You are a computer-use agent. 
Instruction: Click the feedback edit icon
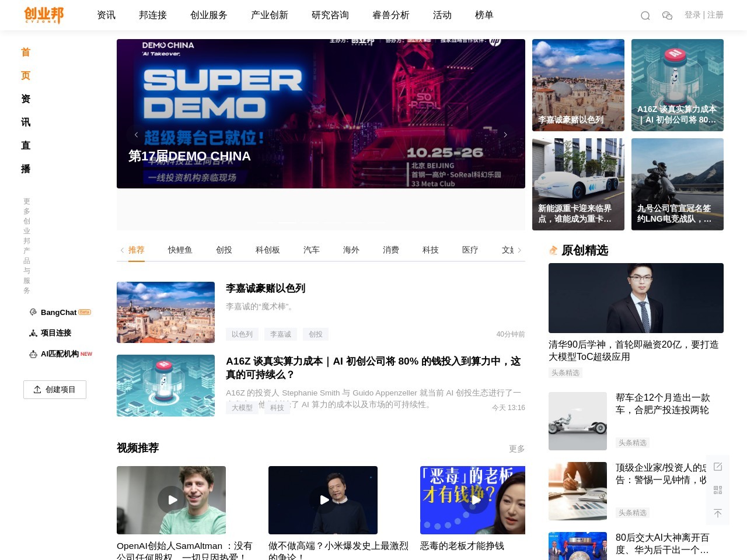718,467
